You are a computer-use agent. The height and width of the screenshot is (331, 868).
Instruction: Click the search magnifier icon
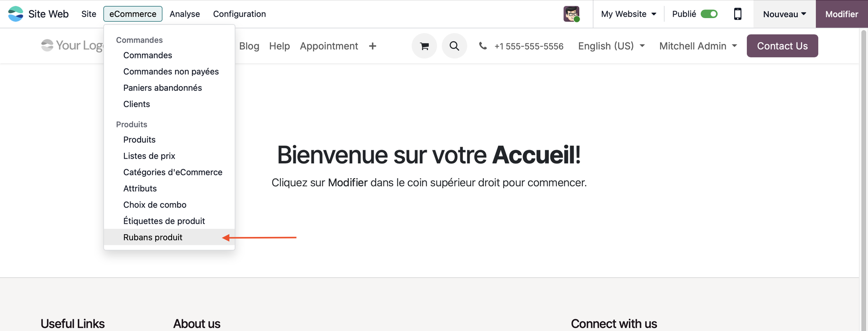[454, 46]
